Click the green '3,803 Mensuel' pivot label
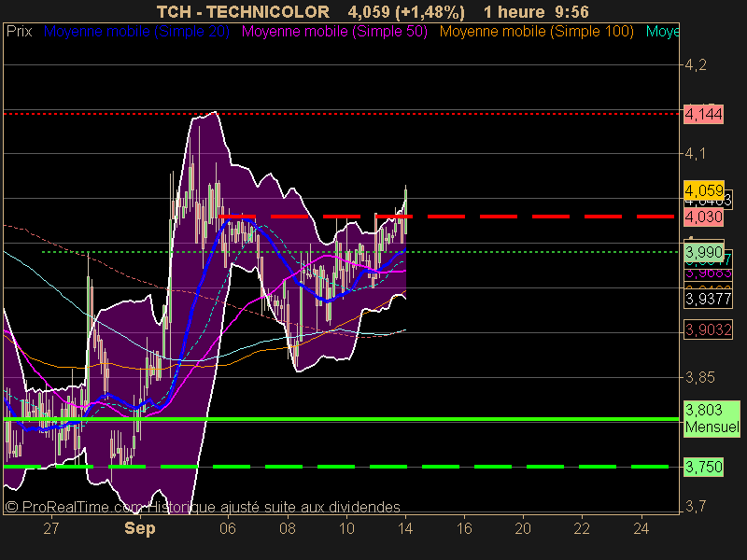The width and height of the screenshot is (747, 560). tap(712, 418)
